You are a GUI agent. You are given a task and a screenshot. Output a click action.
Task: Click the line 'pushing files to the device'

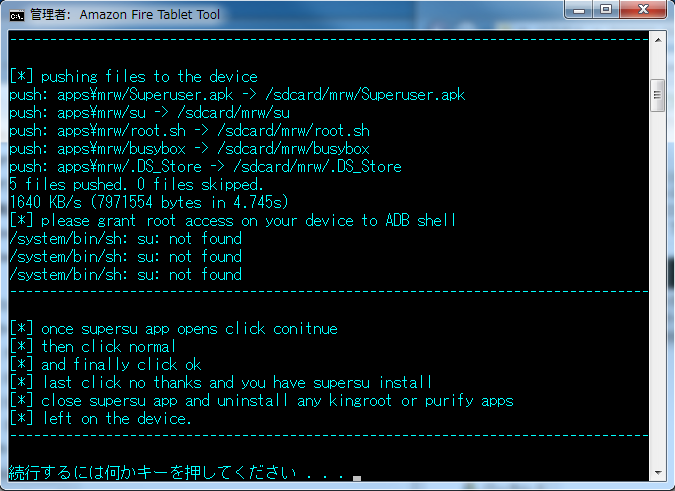click(134, 77)
